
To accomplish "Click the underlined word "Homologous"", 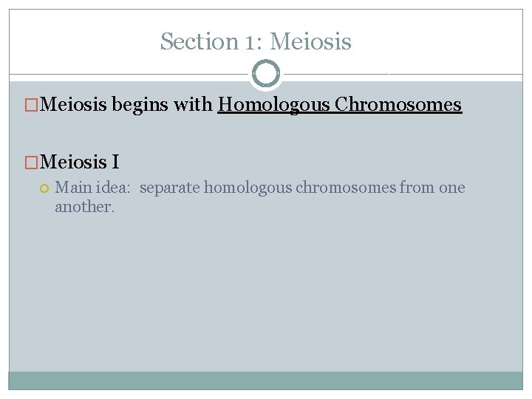I will coord(273,105).
